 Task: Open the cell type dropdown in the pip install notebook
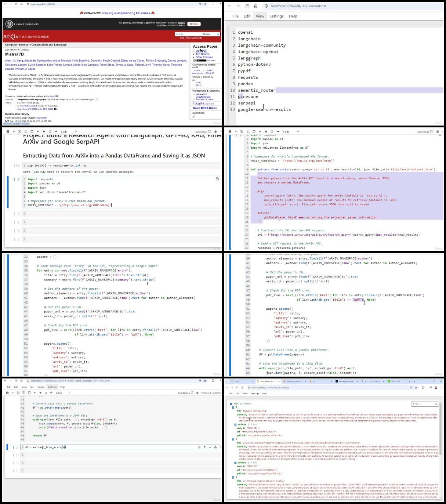pos(69,131)
